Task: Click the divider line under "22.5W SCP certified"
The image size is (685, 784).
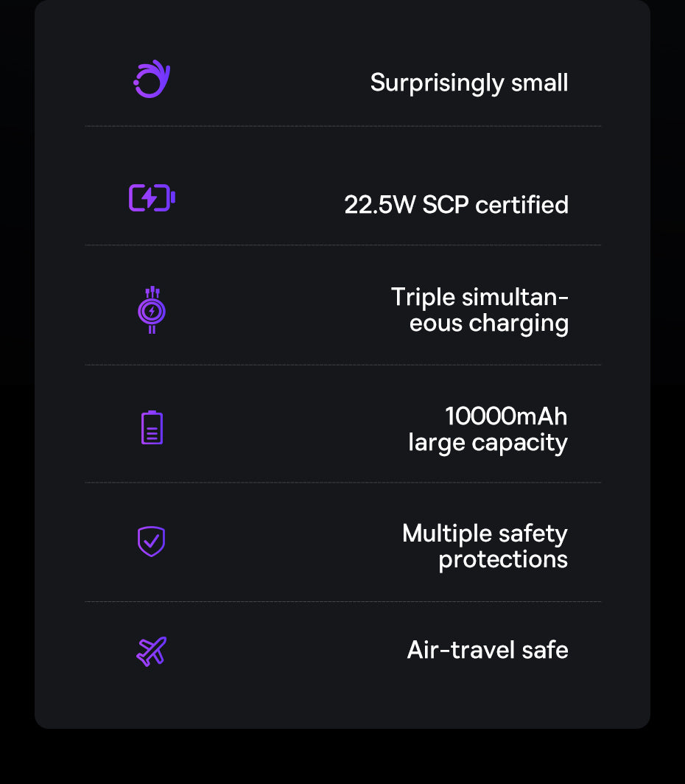Action: pyautogui.click(x=342, y=245)
